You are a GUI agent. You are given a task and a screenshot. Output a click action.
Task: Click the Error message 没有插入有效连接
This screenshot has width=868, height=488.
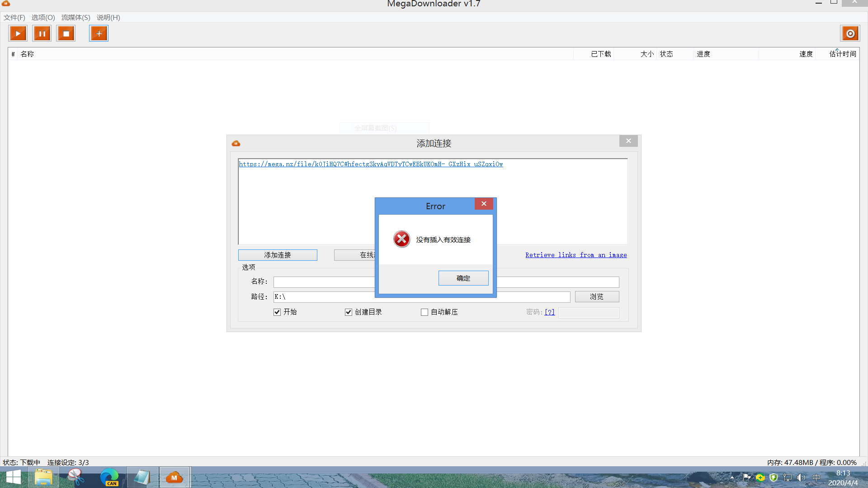pyautogui.click(x=443, y=239)
